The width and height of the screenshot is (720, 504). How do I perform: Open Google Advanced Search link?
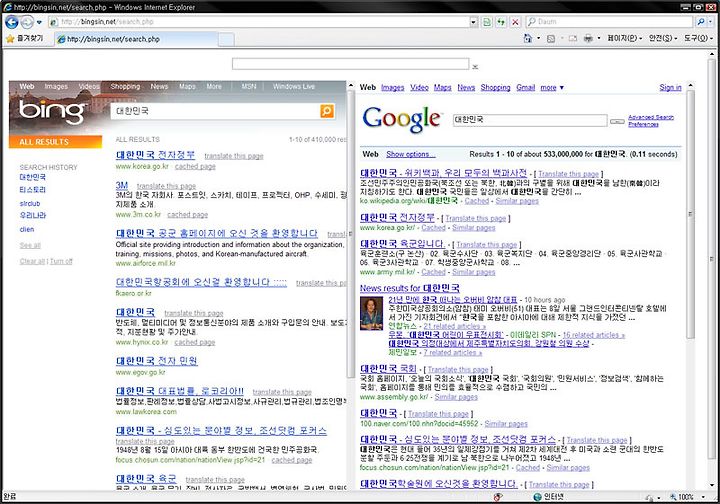[x=651, y=118]
